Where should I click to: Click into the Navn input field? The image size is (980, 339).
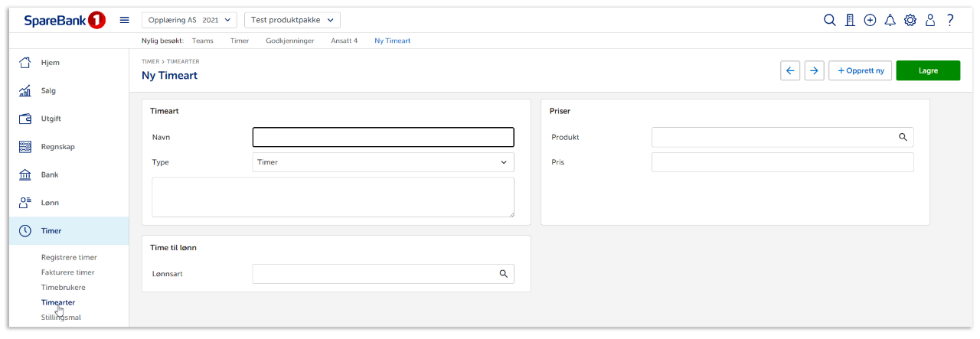click(x=383, y=137)
